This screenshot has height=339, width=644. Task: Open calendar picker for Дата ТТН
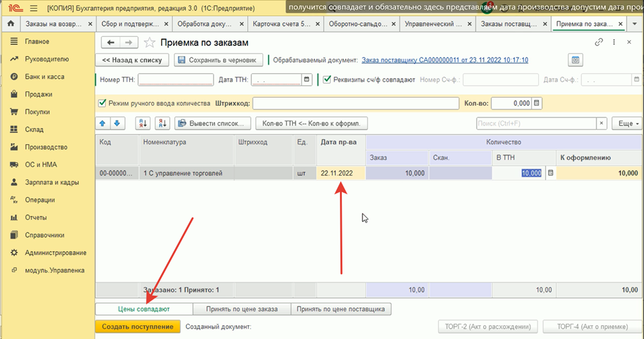click(306, 79)
